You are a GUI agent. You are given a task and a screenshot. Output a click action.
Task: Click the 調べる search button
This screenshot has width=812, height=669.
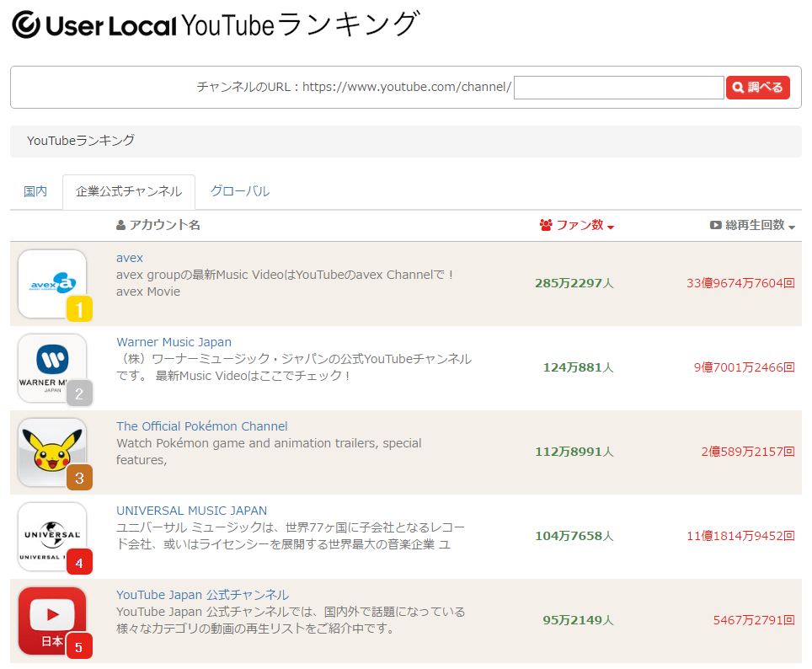[758, 87]
